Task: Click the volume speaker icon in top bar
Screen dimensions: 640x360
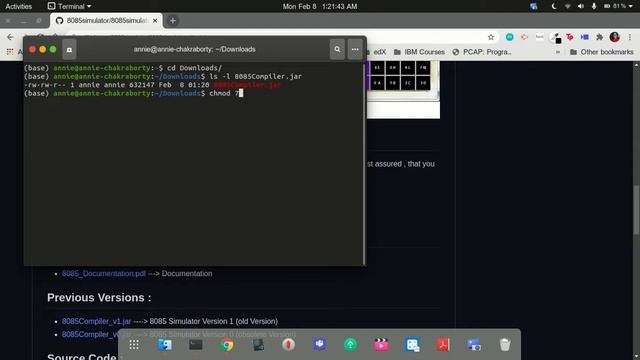Action: pos(581,6)
